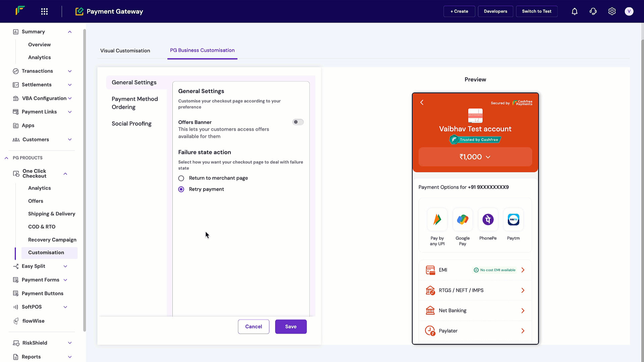This screenshot has height=362, width=644.
Task: Click the notifications bell icon
Action: [x=574, y=11]
